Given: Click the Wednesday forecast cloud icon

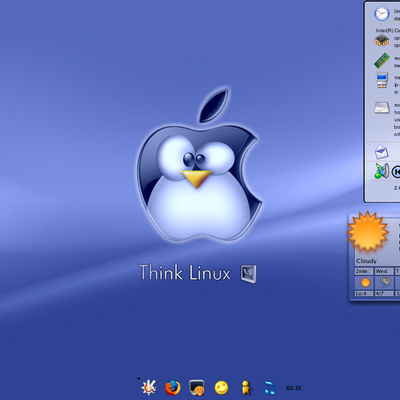Looking at the screenshot, I should pos(385,282).
